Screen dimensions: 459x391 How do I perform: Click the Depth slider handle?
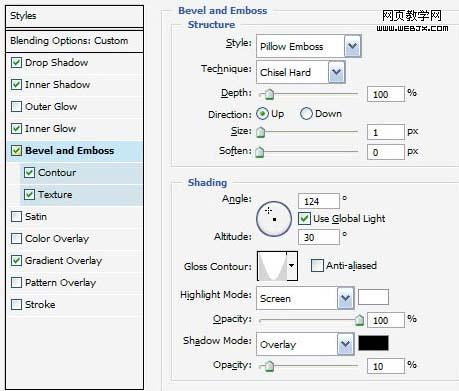click(269, 95)
